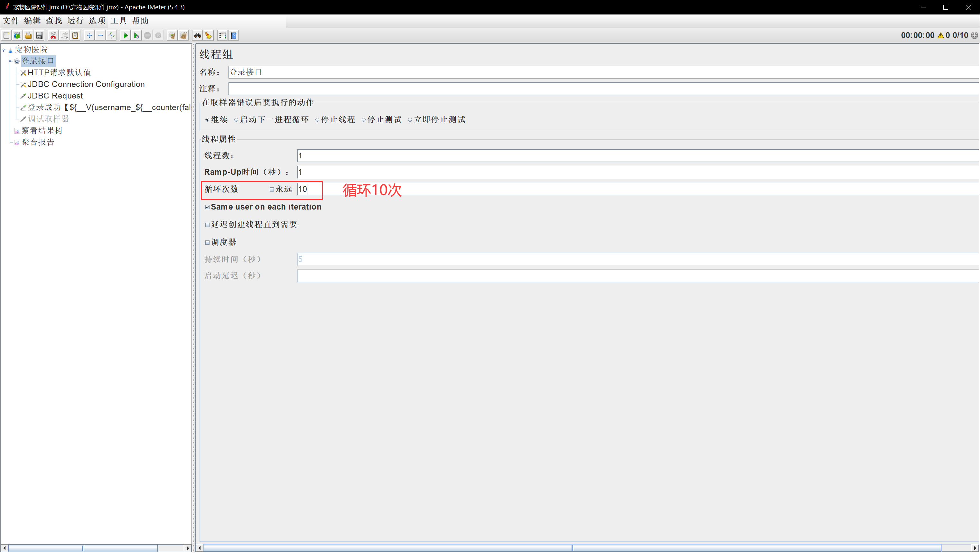Click Start no pauses icon

pos(136,35)
